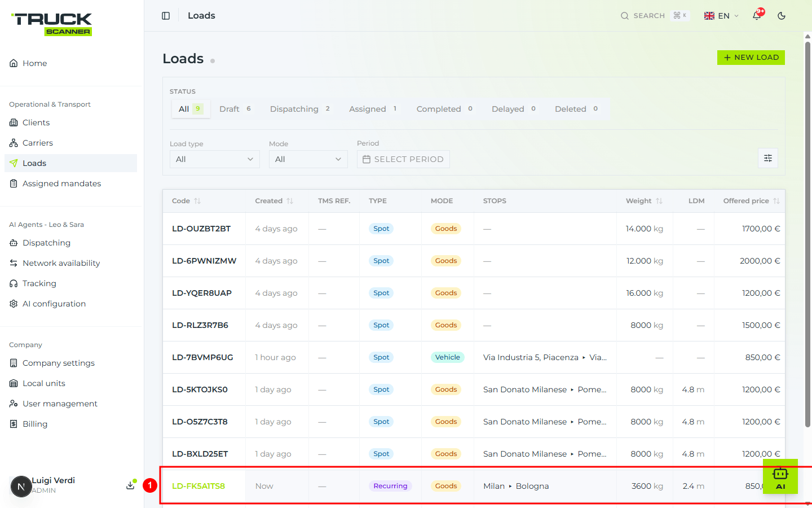Screen dimensions: 812x508
Task: Open load LD-7BVMP6UG
Action: tap(202, 357)
